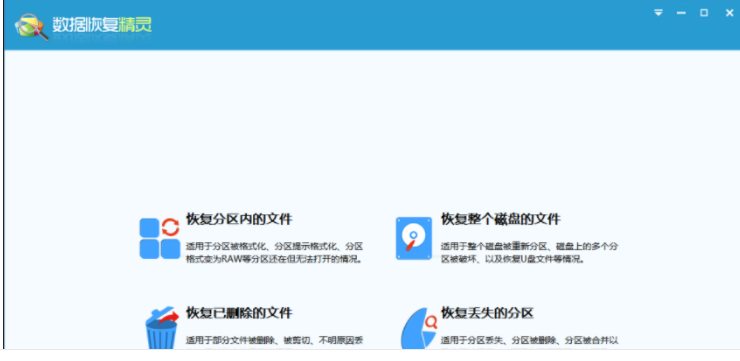Click the partition recovery squares icon

point(160,238)
